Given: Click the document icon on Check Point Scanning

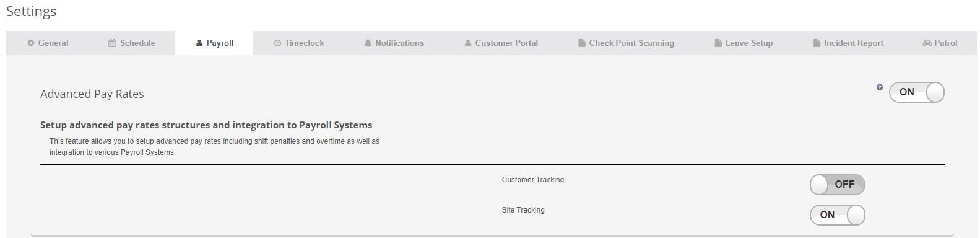Looking at the screenshot, I should click(x=582, y=43).
